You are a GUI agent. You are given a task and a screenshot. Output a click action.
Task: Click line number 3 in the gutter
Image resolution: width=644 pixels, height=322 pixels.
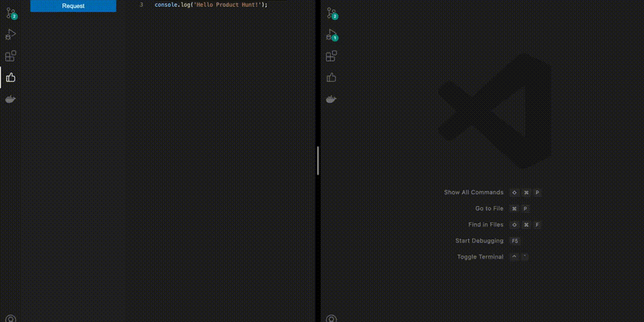(140, 4)
